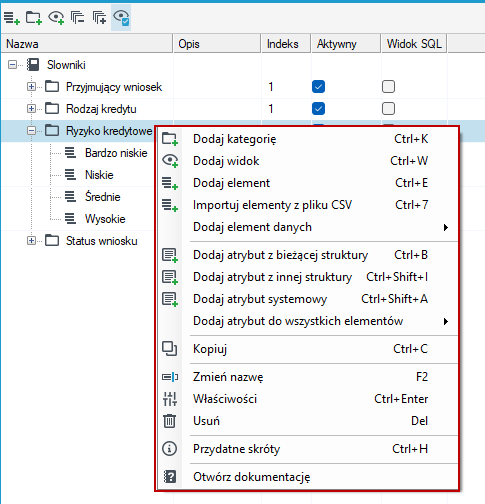
Task: Click the Dodaj element list-plus menu icon
Action: pos(170,183)
